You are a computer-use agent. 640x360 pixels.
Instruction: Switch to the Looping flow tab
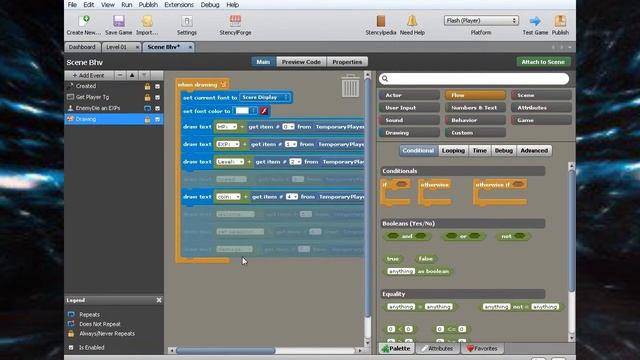(453, 151)
